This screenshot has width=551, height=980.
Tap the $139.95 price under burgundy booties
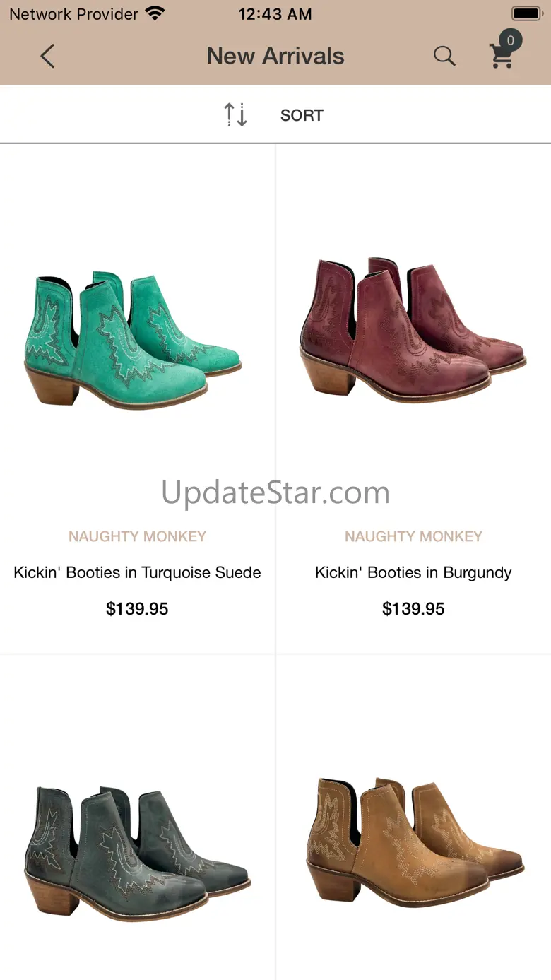413,609
